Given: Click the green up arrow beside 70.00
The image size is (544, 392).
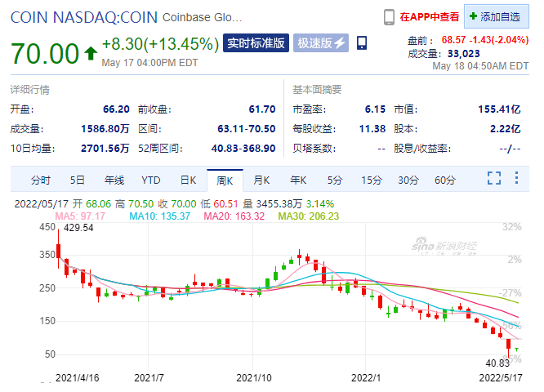Looking at the screenshot, I should pyautogui.click(x=91, y=53).
